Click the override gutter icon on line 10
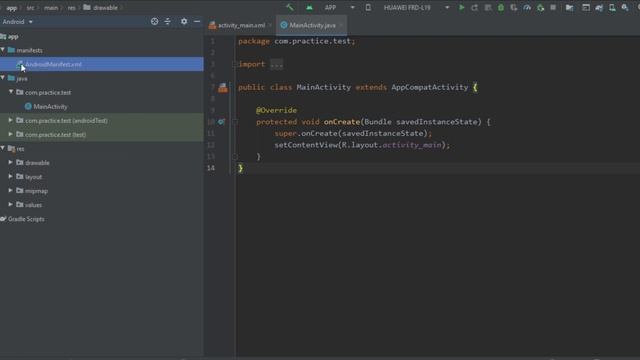Screen dimensions: 640x360 pyautogui.click(x=221, y=122)
